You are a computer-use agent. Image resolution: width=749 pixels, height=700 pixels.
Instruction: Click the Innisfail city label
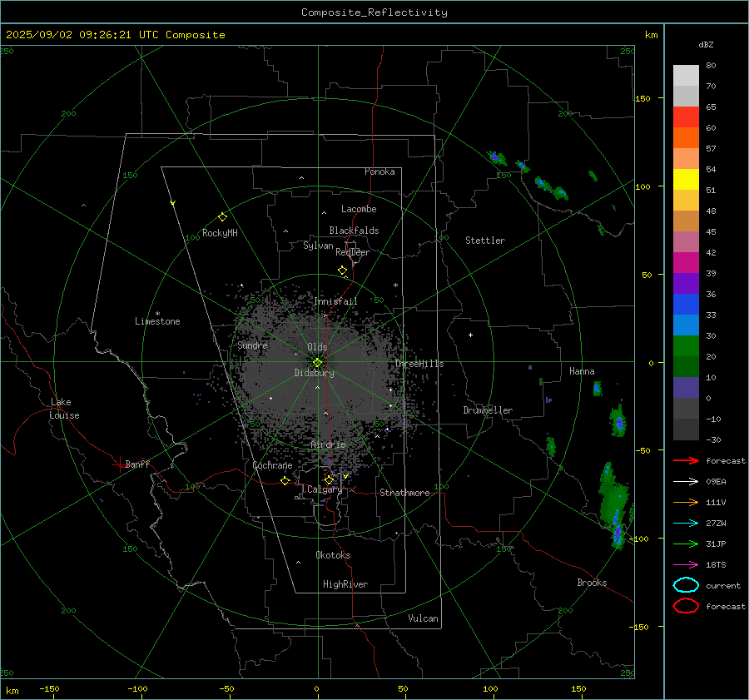click(x=335, y=301)
